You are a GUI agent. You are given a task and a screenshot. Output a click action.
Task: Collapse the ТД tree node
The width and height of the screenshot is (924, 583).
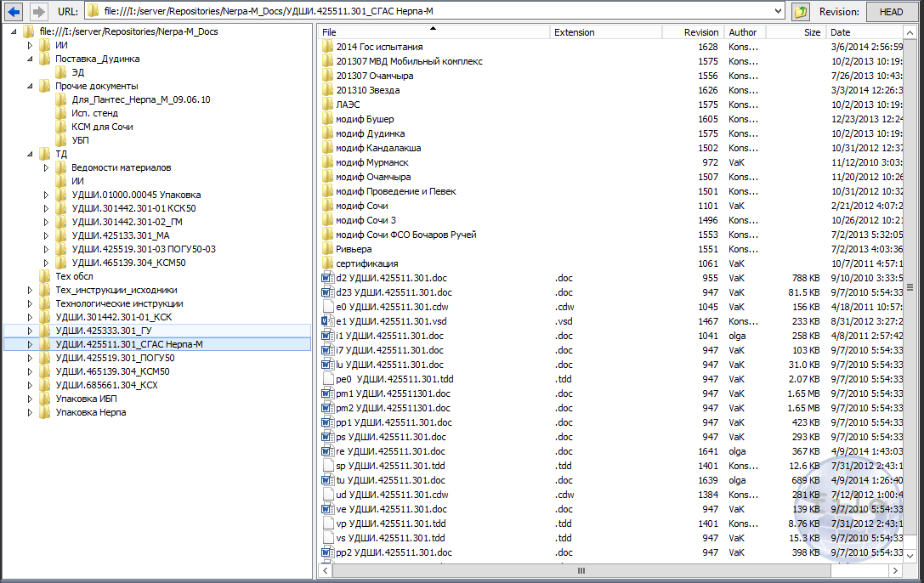tap(30, 155)
